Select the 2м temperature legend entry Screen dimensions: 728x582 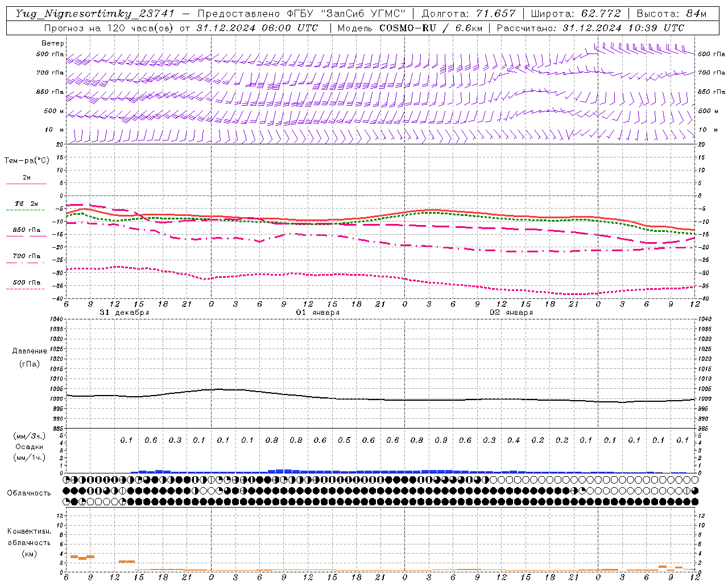[27, 177]
